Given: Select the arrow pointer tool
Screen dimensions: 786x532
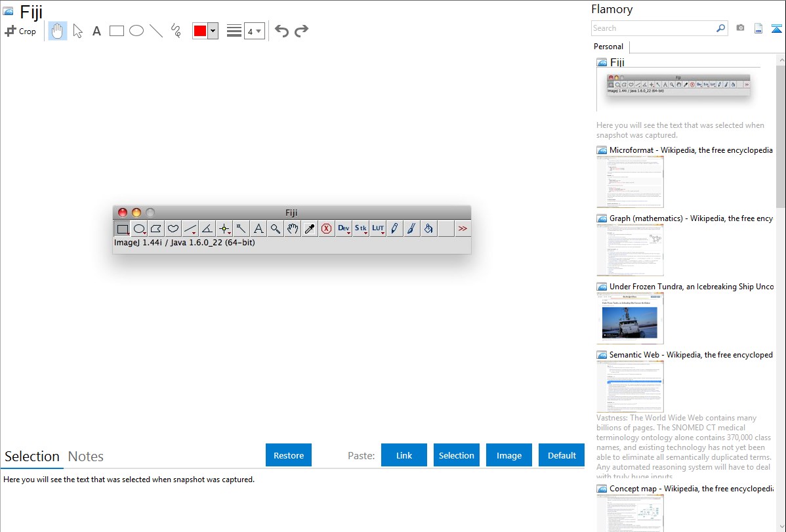Looking at the screenshot, I should pyautogui.click(x=77, y=31).
